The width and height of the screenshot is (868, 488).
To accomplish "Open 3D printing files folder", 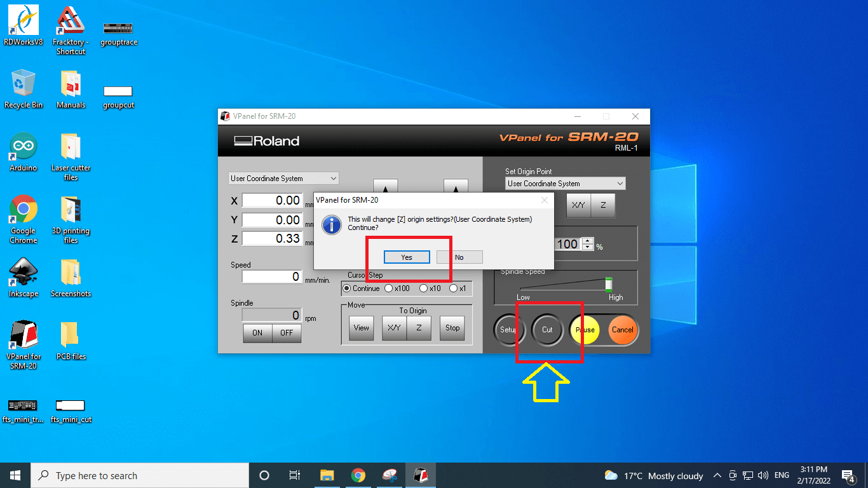I will point(71,219).
